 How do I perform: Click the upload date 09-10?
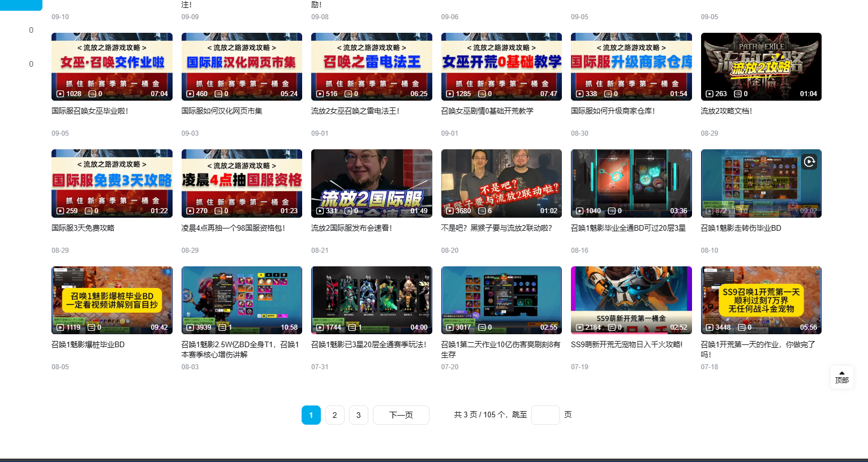coord(60,17)
